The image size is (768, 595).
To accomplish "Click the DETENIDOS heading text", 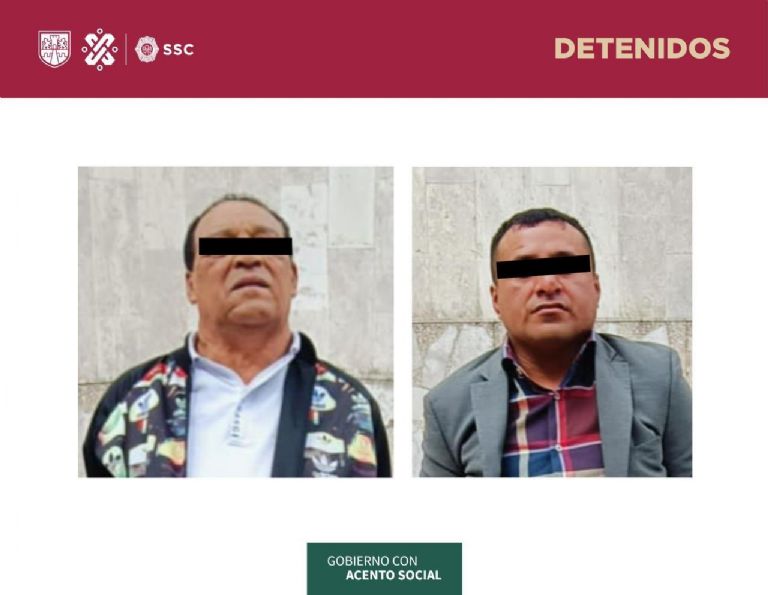I will pos(642,48).
